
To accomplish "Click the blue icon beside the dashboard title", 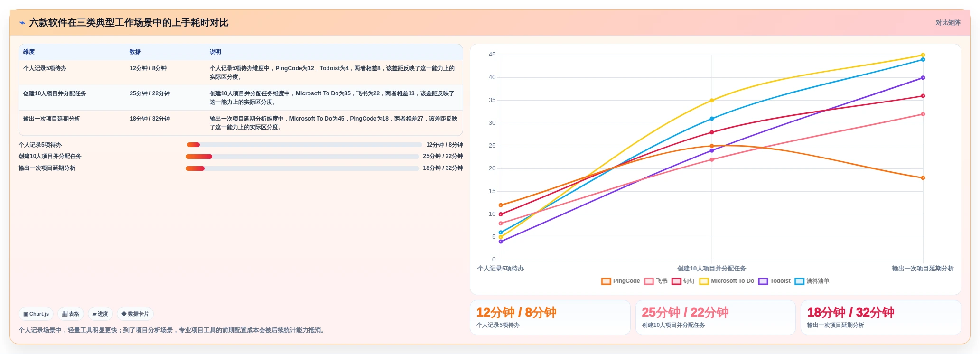I will (x=22, y=23).
